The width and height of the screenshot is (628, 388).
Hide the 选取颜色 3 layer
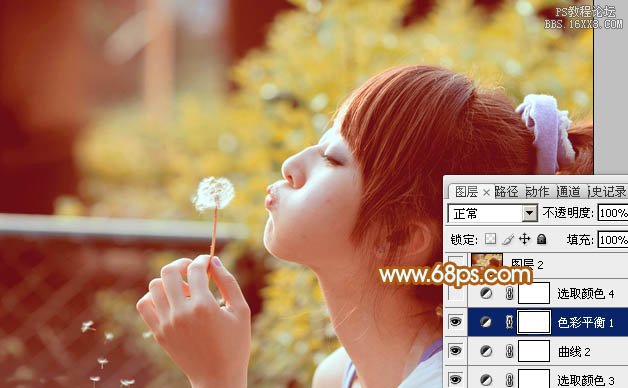(456, 379)
